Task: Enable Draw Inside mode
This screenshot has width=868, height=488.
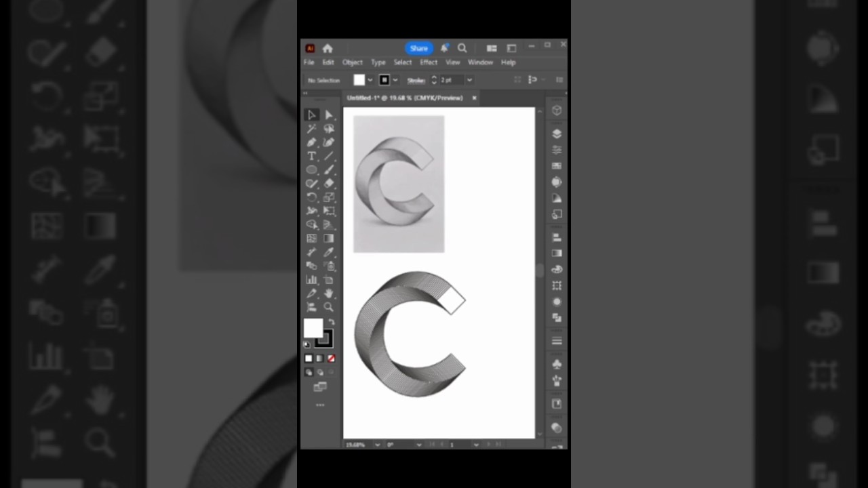Action: (331, 372)
